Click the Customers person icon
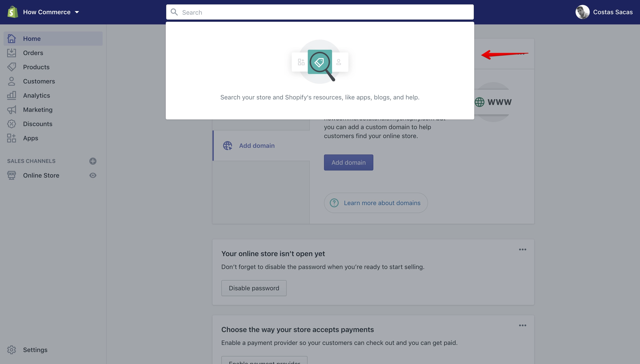 (12, 81)
